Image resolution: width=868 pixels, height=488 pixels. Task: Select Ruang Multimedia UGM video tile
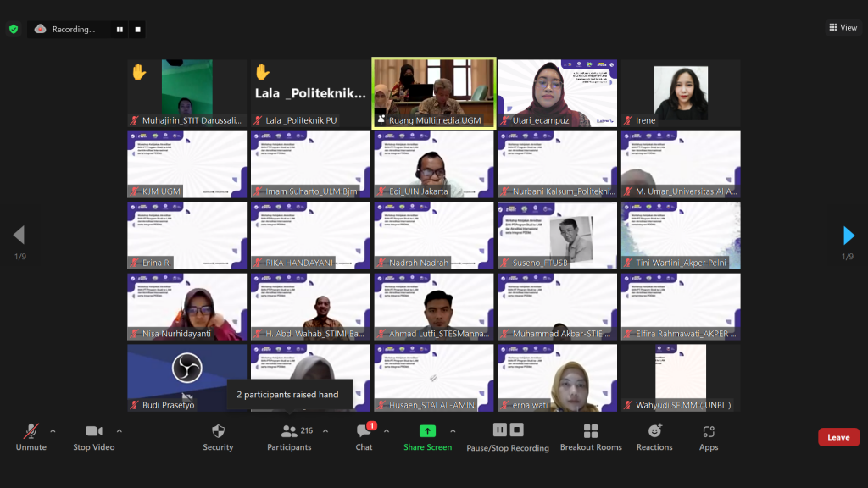click(434, 93)
